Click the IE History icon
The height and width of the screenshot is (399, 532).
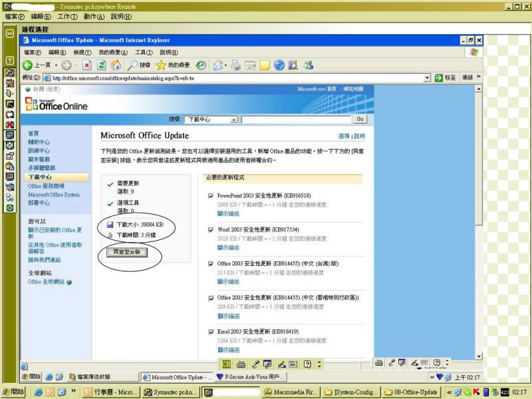pos(201,65)
